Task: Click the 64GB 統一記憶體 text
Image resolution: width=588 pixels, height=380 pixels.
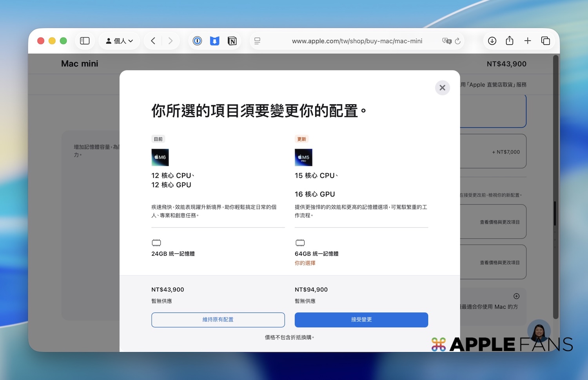Action: click(x=317, y=254)
